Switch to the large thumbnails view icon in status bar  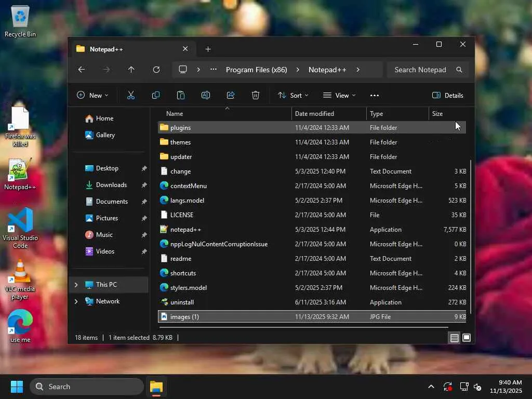(467, 338)
